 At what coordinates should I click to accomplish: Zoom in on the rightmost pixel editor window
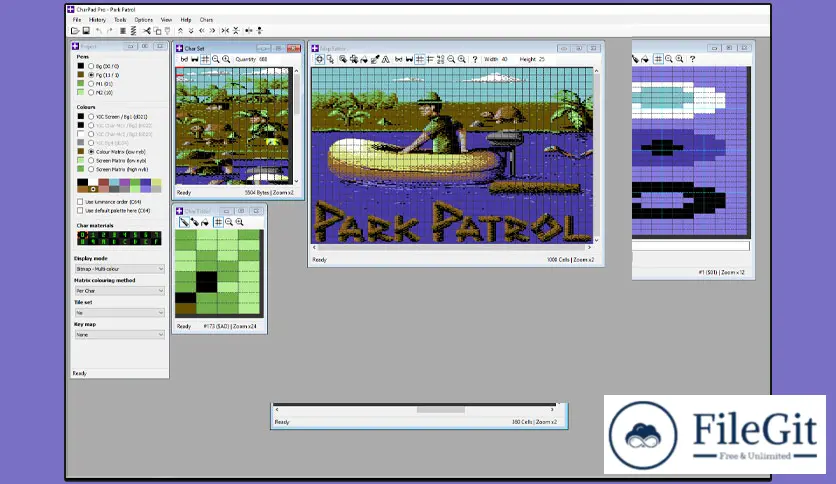point(679,59)
